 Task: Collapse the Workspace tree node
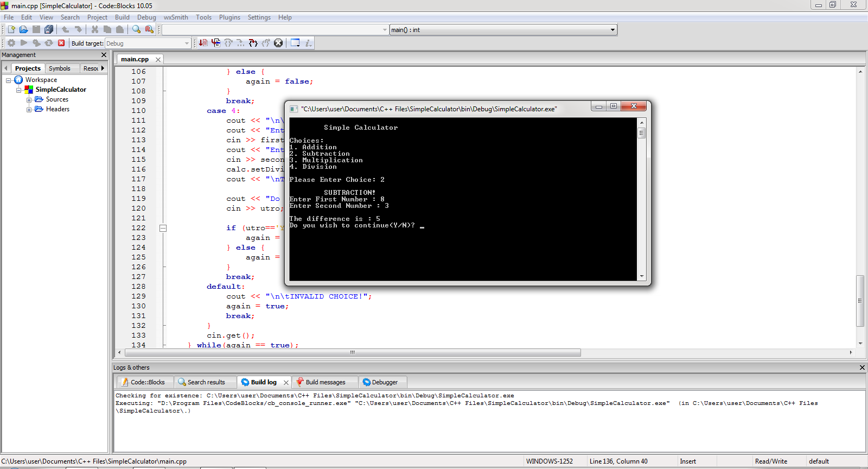point(9,80)
